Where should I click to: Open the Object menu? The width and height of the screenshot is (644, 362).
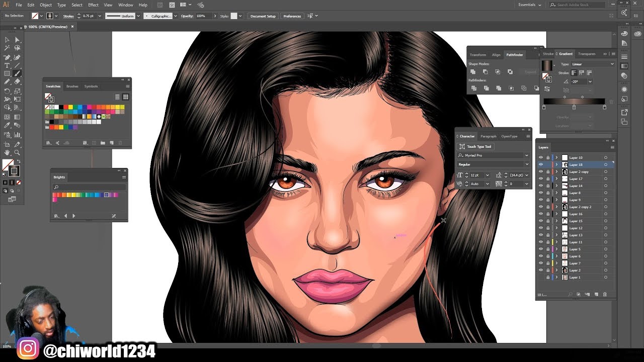46,5
